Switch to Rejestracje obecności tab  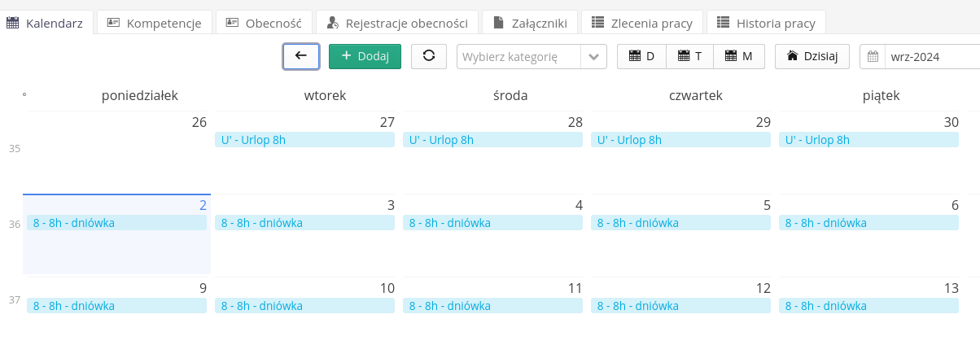397,23
